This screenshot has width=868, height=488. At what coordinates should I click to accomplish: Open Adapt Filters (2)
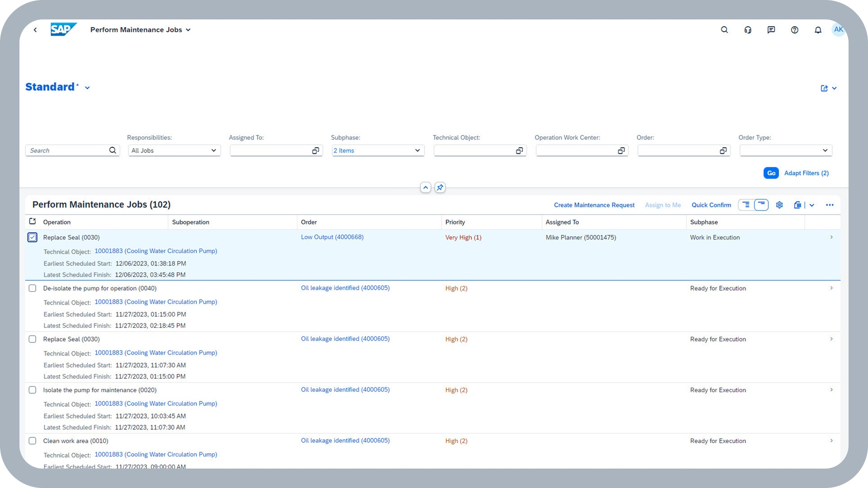806,173
